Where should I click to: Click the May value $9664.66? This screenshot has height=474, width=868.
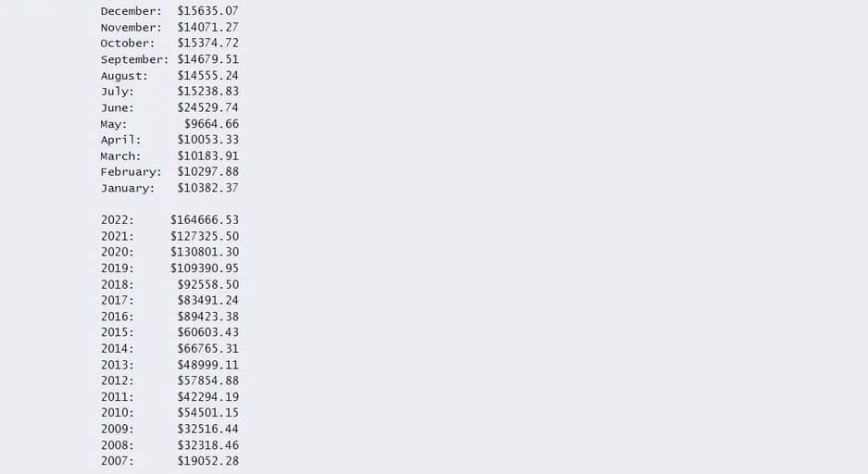[211, 124]
